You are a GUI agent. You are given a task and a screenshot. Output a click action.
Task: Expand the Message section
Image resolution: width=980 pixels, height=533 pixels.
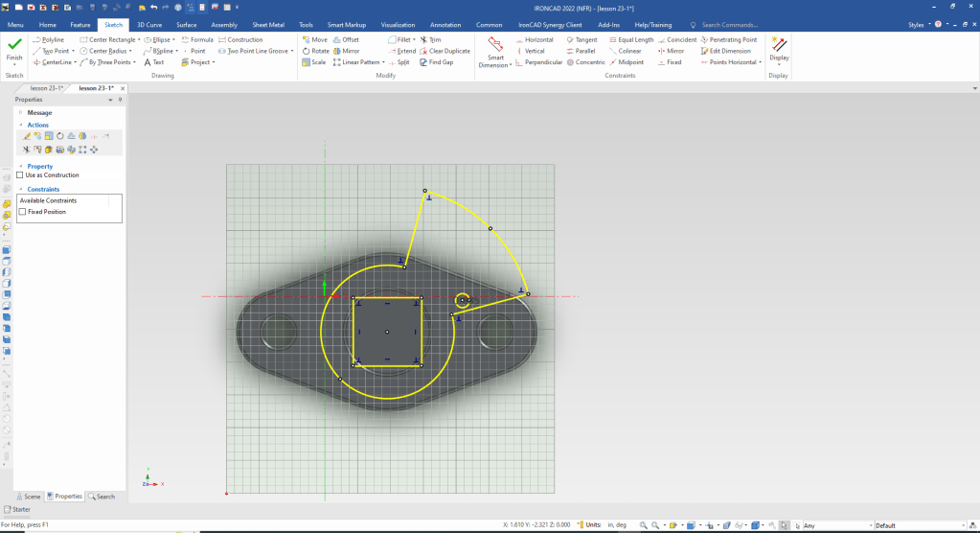[20, 112]
